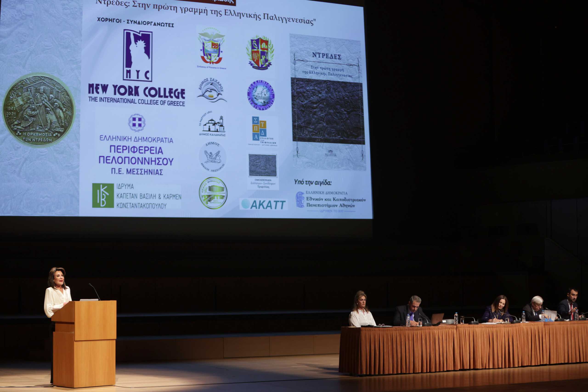The width and height of the screenshot is (588, 392).
Task: Select the Hellenic Republic emblem above ΕΛΛΗΝΙΚΗ ΔΗΜΟΚΡΑΤΙΑ
Action: pyautogui.click(x=137, y=123)
